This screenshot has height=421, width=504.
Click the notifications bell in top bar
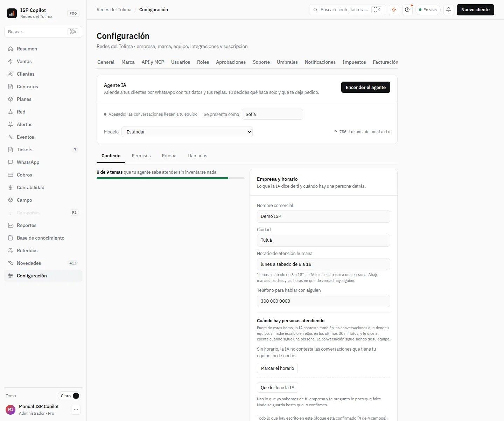(448, 10)
